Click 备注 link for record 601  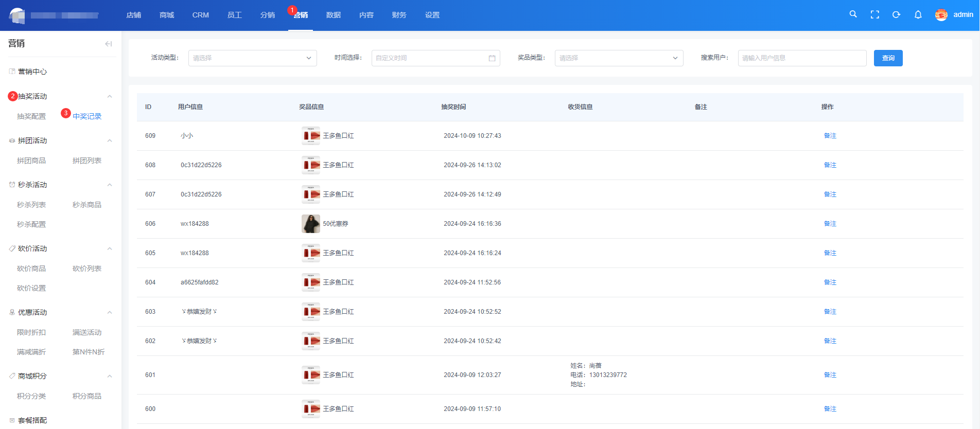click(830, 375)
